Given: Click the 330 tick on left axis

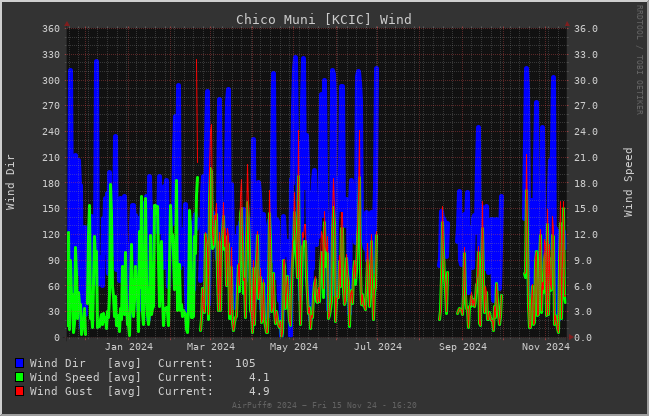Looking at the screenshot, I should [51, 55].
